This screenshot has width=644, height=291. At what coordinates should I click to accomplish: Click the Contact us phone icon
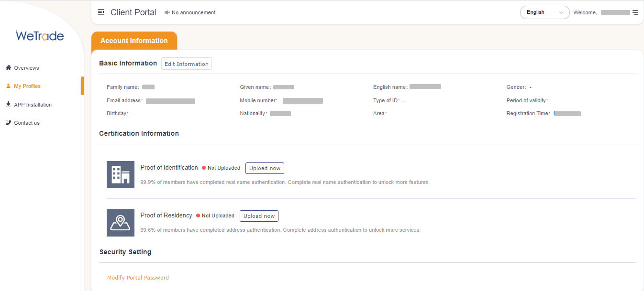tap(8, 122)
